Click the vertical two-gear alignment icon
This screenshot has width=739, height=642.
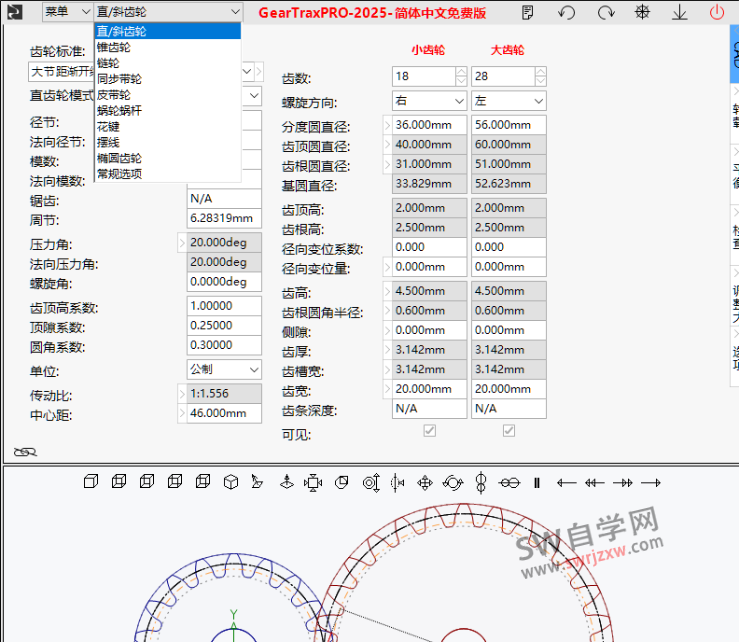pyautogui.click(x=481, y=483)
